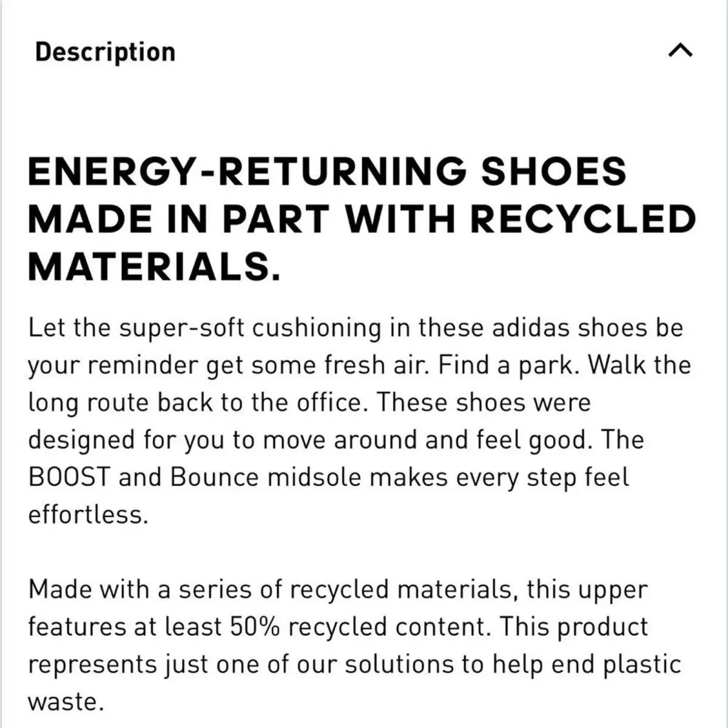Click the 'super-soft' word in first line

pos(181,328)
